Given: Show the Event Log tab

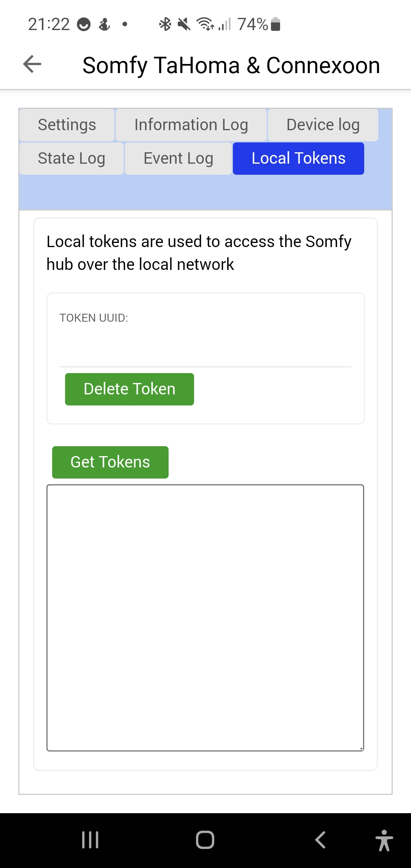Looking at the screenshot, I should [x=178, y=158].
